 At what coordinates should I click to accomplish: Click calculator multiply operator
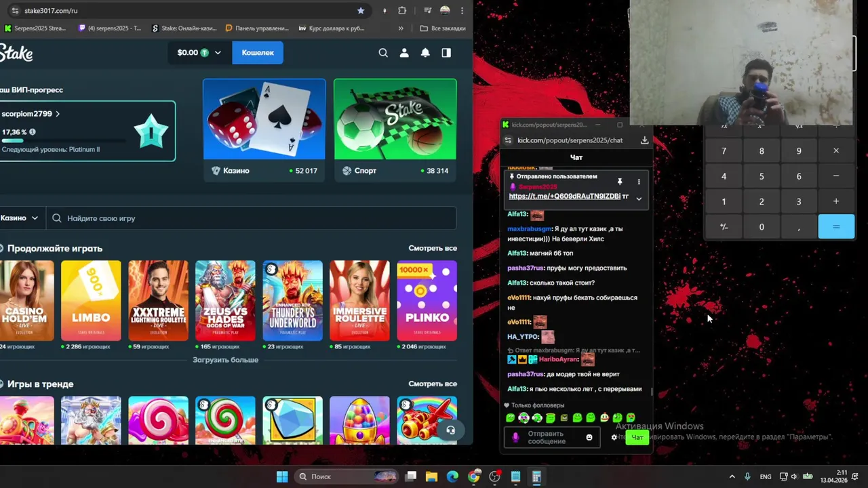(836, 151)
